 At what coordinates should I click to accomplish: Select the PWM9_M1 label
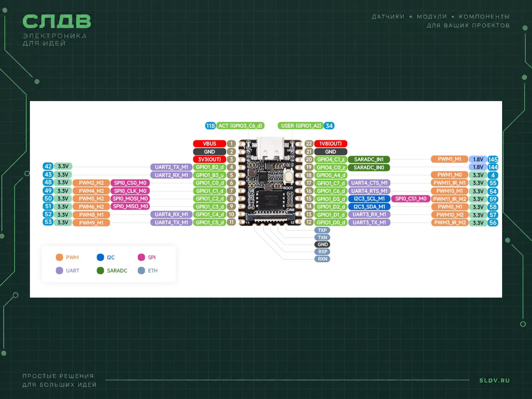91,223
